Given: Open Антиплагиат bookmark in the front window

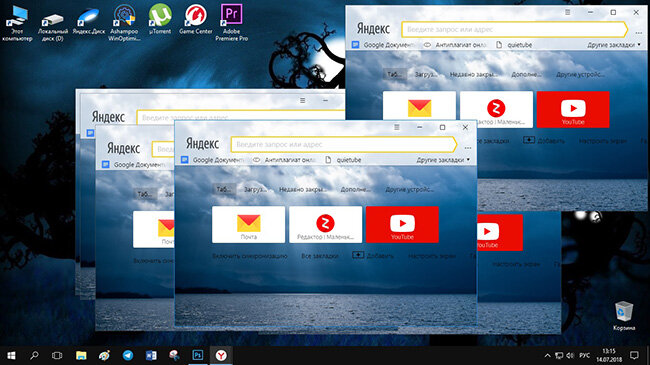Looking at the screenshot, I should (x=285, y=160).
